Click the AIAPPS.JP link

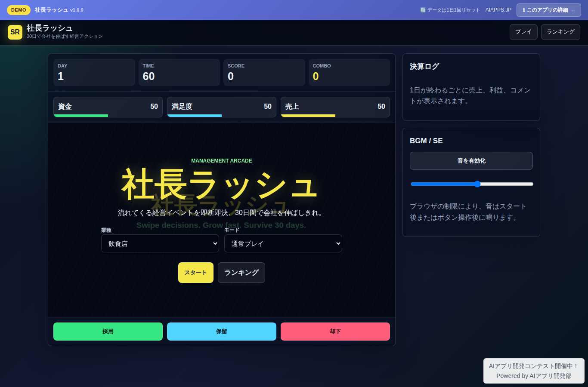click(x=498, y=10)
